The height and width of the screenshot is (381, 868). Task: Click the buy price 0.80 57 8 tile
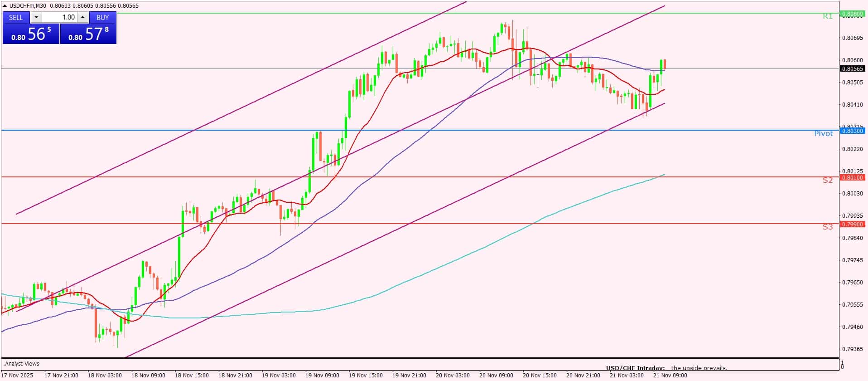click(88, 34)
